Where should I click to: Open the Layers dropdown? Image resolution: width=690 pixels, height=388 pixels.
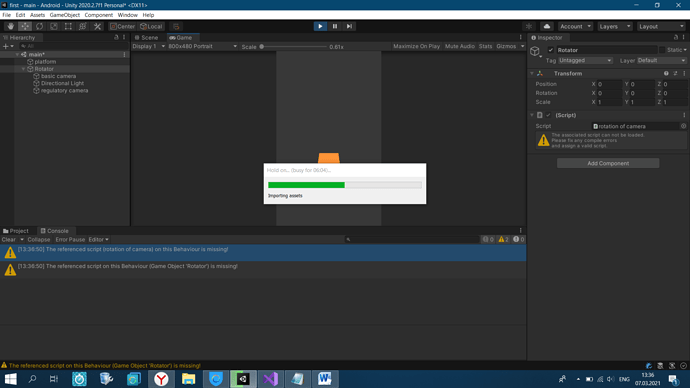pos(615,26)
